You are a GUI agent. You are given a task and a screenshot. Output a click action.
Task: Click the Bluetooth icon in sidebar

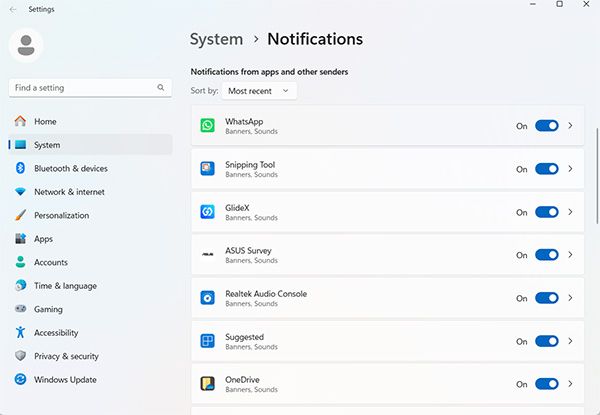[x=20, y=168]
